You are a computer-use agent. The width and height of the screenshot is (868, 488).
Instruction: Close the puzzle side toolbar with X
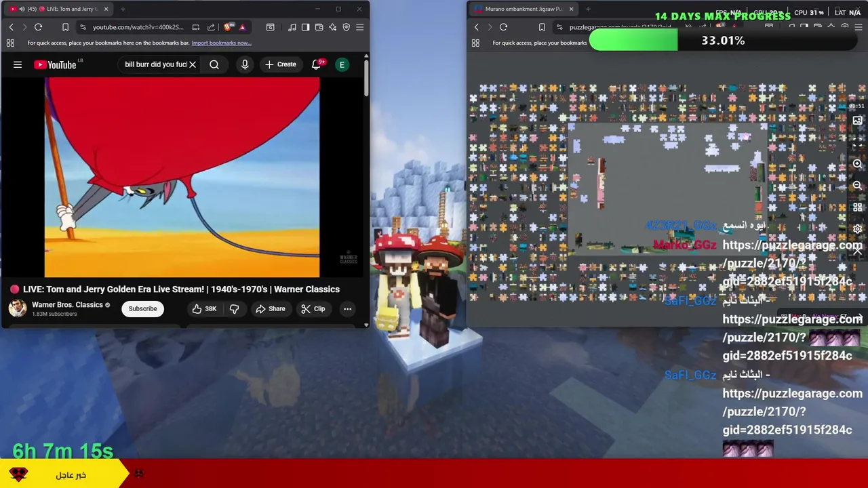857,251
